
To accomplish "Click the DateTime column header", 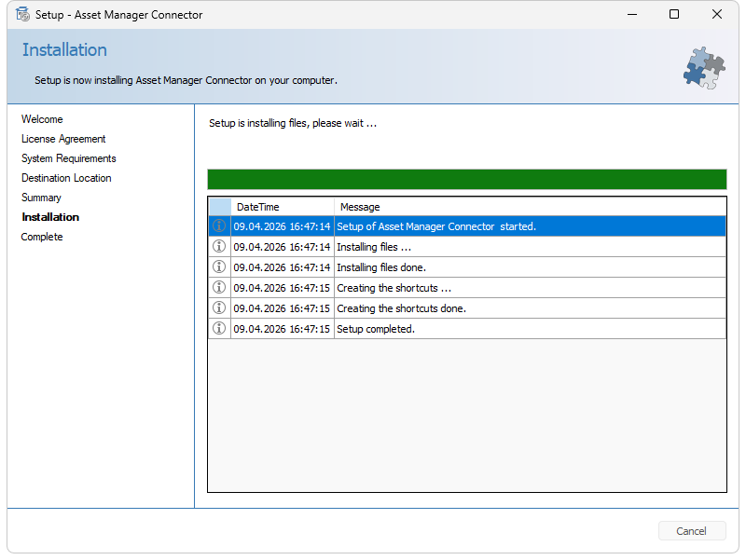I will pyautogui.click(x=283, y=207).
